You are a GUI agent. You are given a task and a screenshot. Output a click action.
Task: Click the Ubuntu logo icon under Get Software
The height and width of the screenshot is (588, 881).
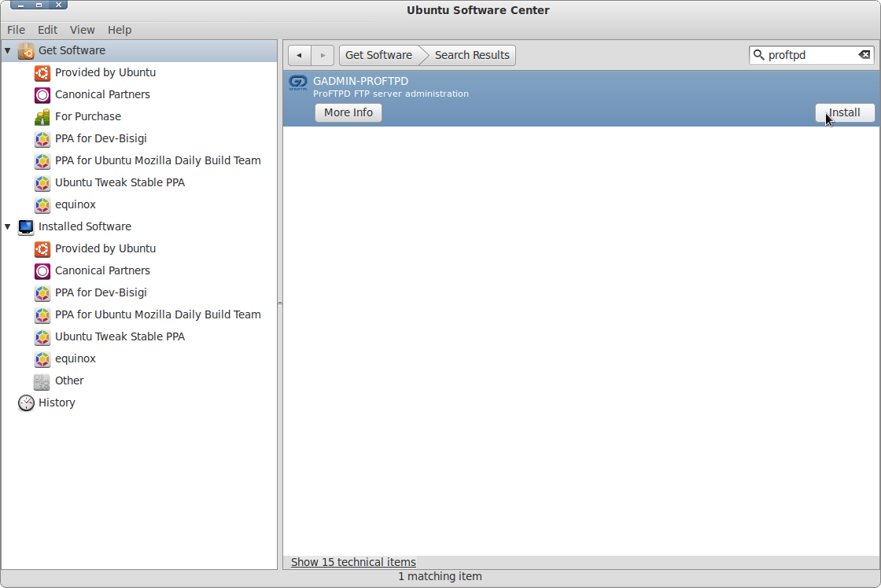(x=42, y=73)
